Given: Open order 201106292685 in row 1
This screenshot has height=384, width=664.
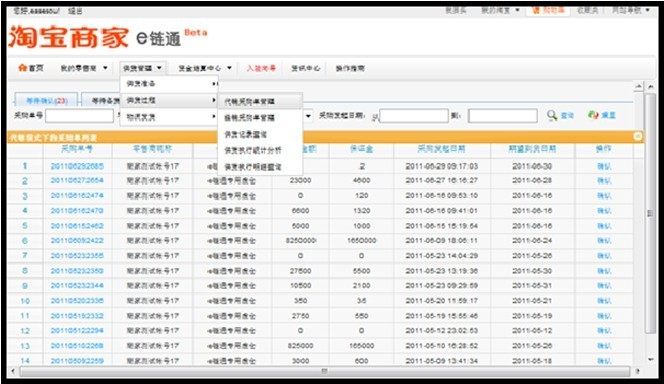Looking at the screenshot, I should pyautogui.click(x=77, y=166).
